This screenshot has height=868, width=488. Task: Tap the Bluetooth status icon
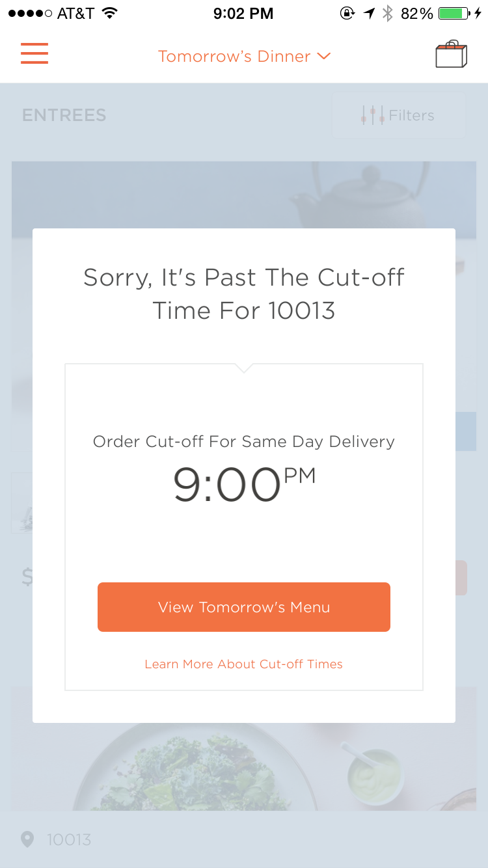[388, 13]
